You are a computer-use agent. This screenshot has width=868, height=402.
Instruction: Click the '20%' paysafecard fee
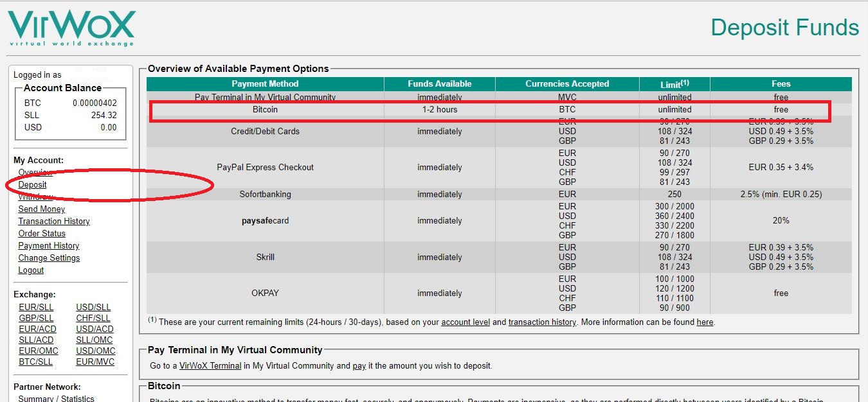pyautogui.click(x=781, y=221)
